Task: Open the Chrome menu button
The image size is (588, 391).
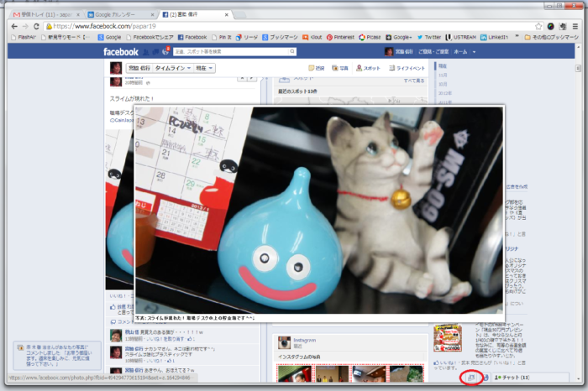Action: 575,26
